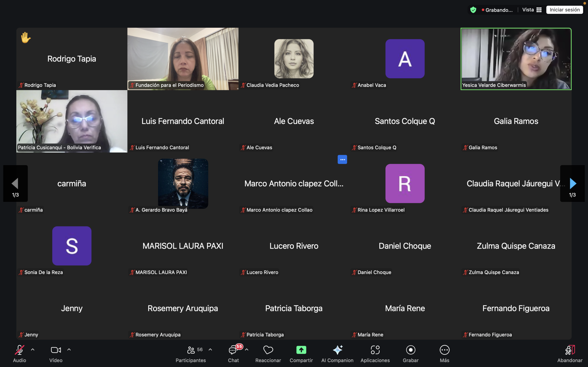Unmute the microphone Audio button
The image size is (588, 367).
pos(20,350)
